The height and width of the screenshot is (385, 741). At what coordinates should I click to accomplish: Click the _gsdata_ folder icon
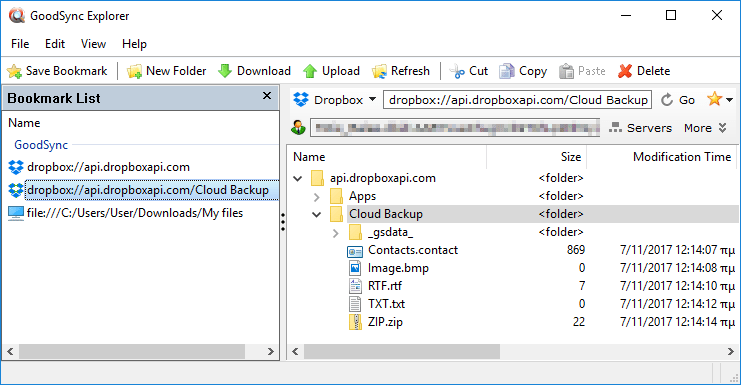(x=355, y=232)
